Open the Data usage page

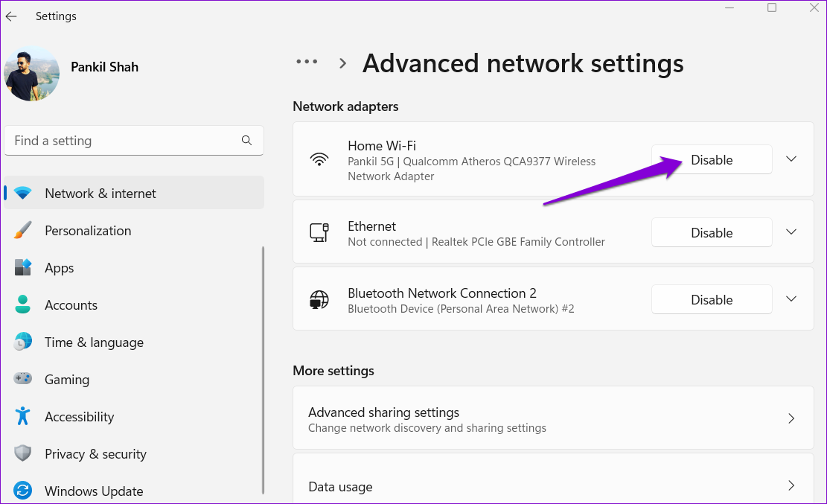(x=553, y=485)
